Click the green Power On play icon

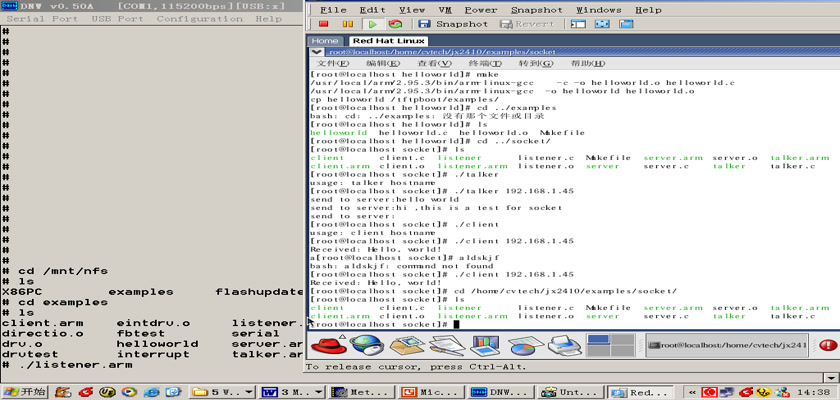click(372, 24)
